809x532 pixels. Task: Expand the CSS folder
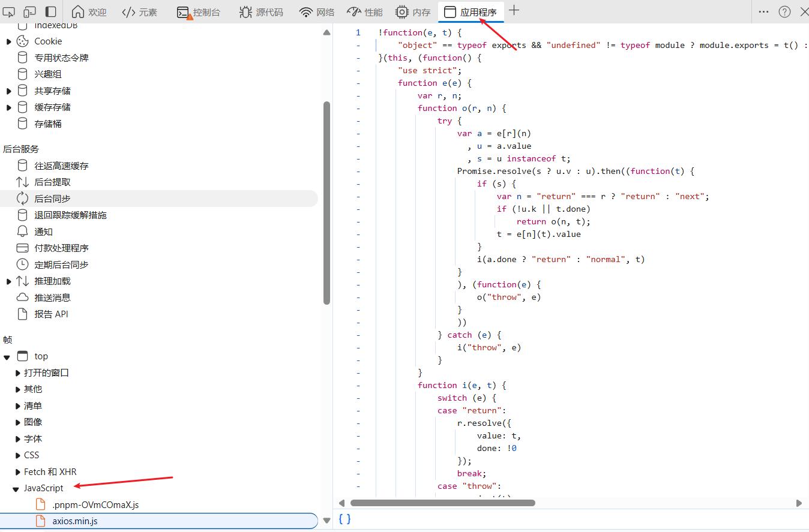17,455
